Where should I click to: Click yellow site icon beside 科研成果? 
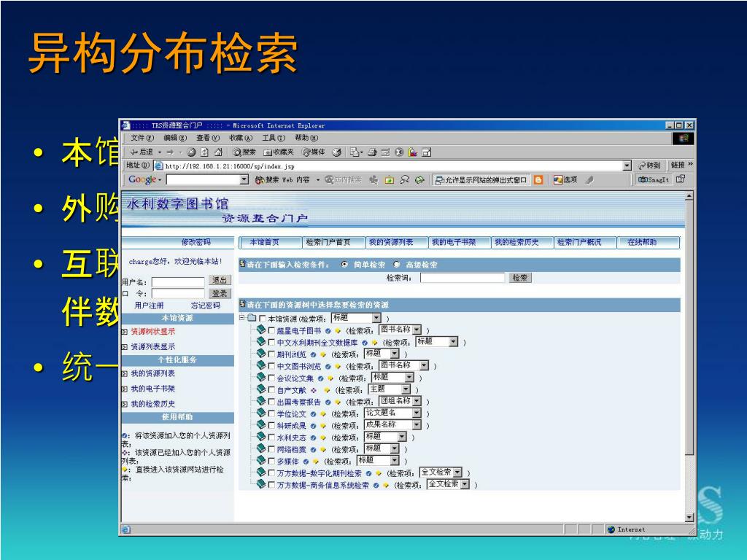(x=323, y=426)
